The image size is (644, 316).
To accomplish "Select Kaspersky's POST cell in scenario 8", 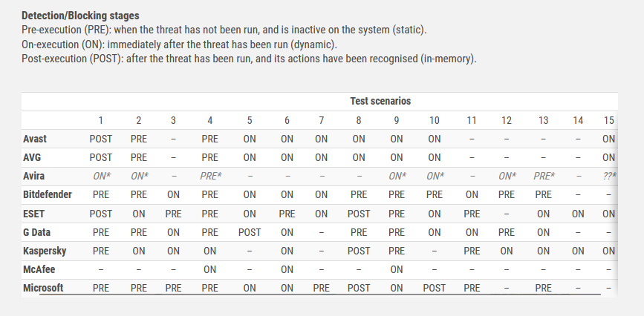I will 359,251.
